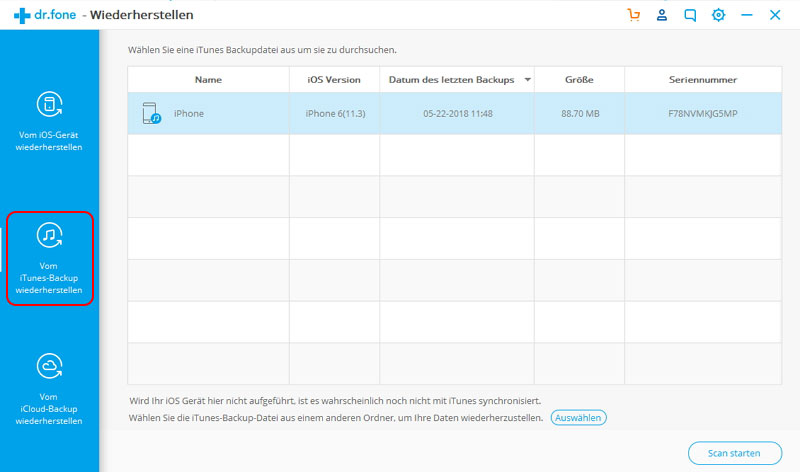Image resolution: width=800 pixels, height=472 pixels.
Task: Click the Name column header
Action: [208, 80]
